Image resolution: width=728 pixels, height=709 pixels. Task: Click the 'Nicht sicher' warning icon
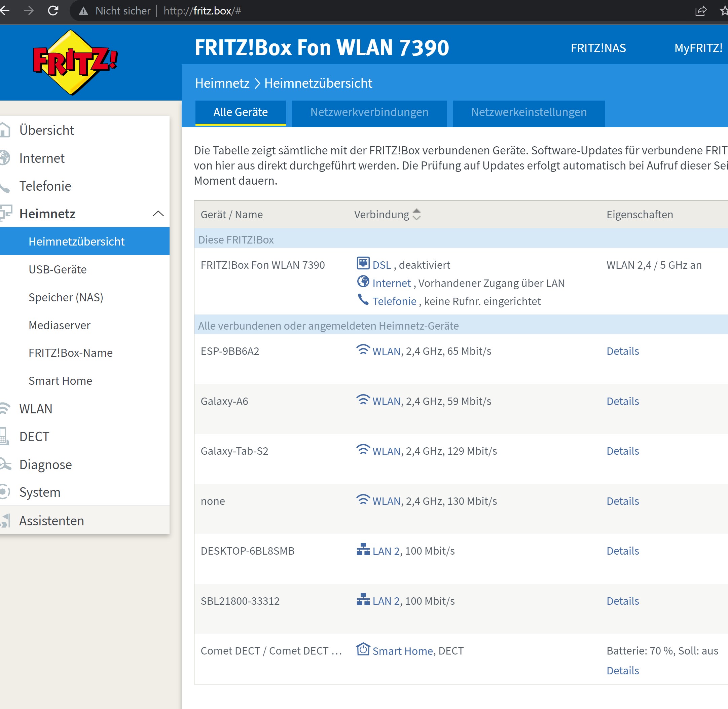coord(83,11)
